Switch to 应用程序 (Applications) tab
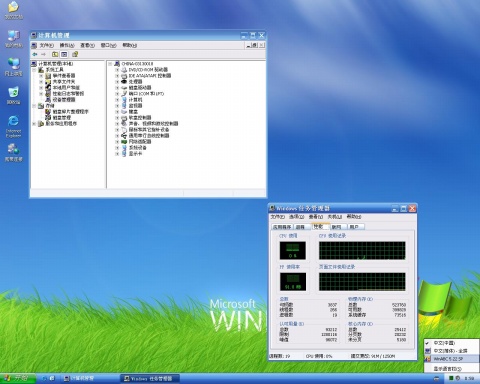 282,227
